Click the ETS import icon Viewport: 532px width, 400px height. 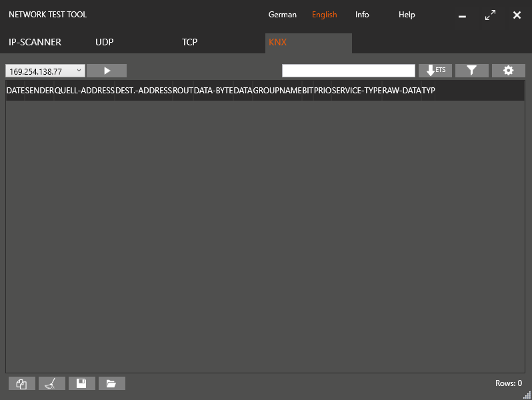(x=435, y=71)
